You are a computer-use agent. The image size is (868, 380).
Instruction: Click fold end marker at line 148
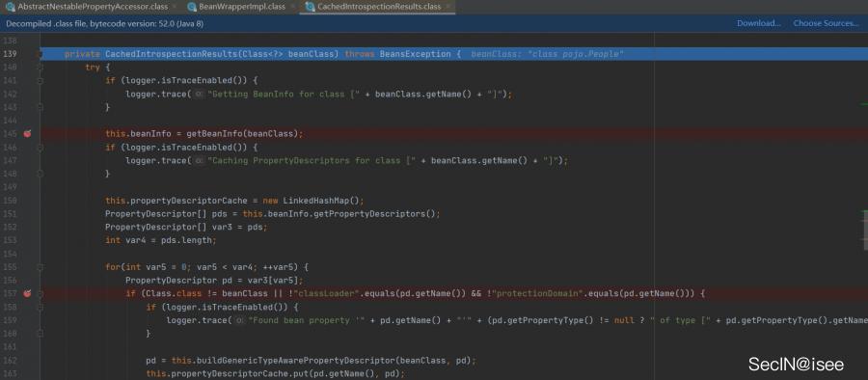coord(41,174)
